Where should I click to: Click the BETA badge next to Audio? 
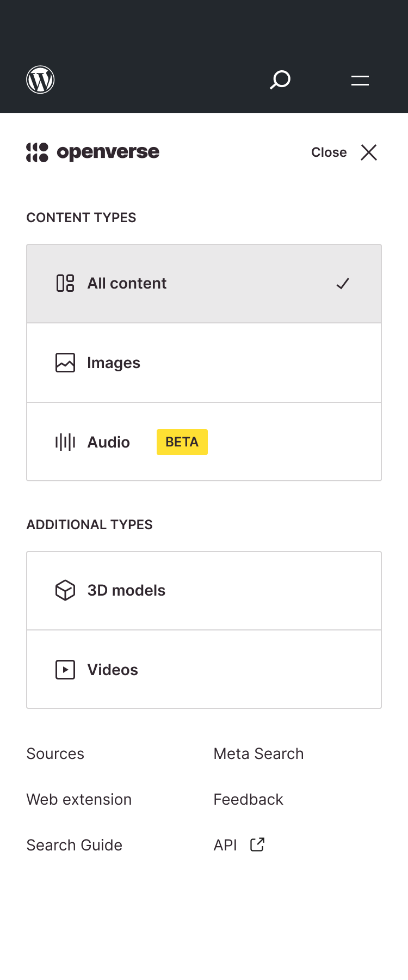[x=182, y=442]
